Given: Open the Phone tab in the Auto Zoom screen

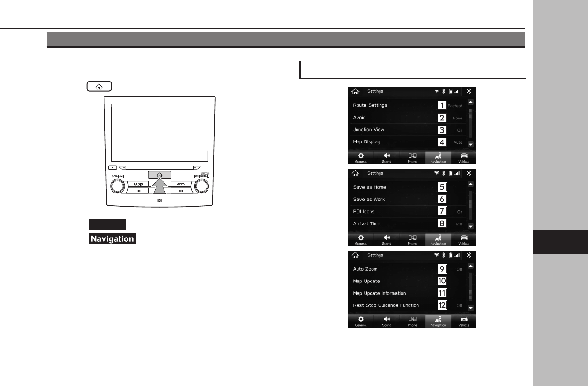Looking at the screenshot, I should coord(412,321).
